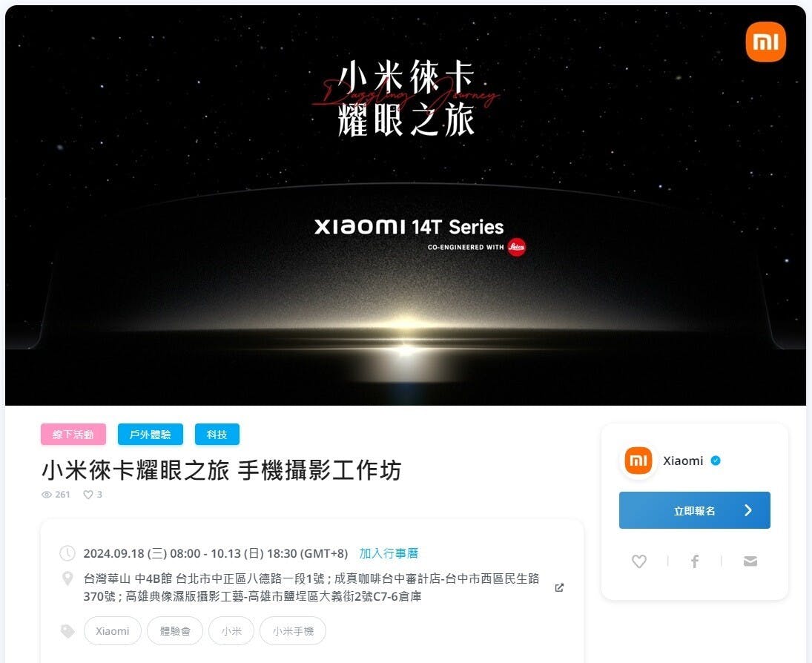Click the heart favorite icon in sidebar

click(639, 561)
